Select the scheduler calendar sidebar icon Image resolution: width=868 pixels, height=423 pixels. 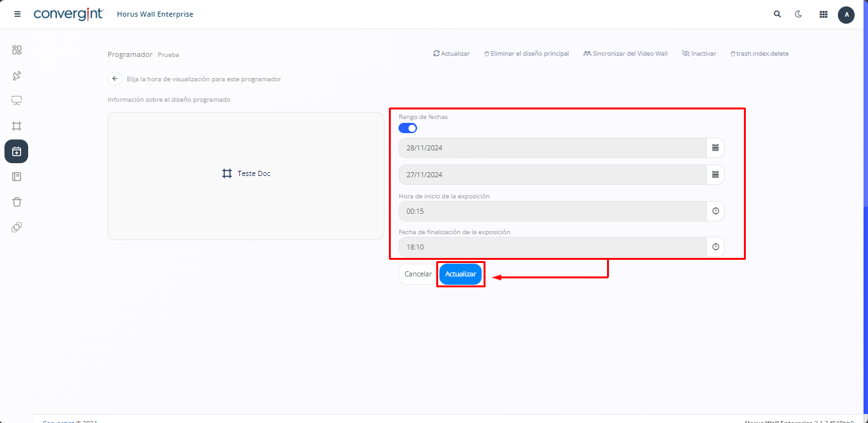17,152
